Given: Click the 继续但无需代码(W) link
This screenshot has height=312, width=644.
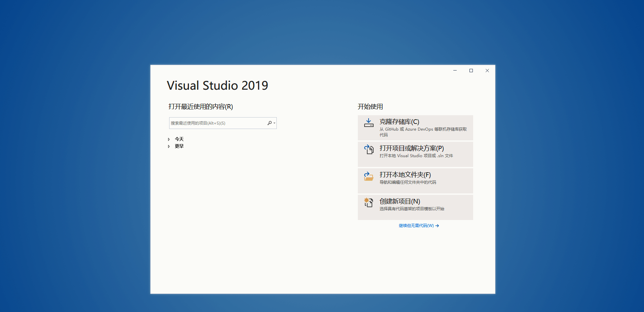Looking at the screenshot, I should [416, 225].
